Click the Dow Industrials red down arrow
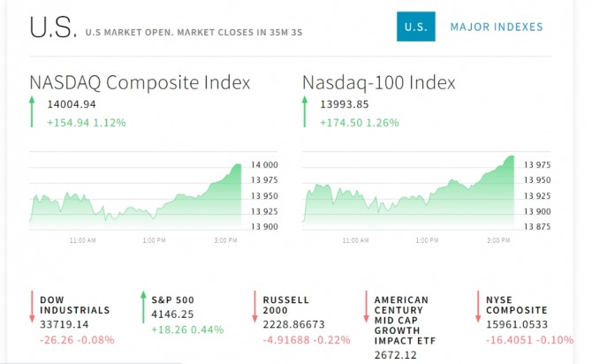The image size is (592, 364). pos(32,306)
